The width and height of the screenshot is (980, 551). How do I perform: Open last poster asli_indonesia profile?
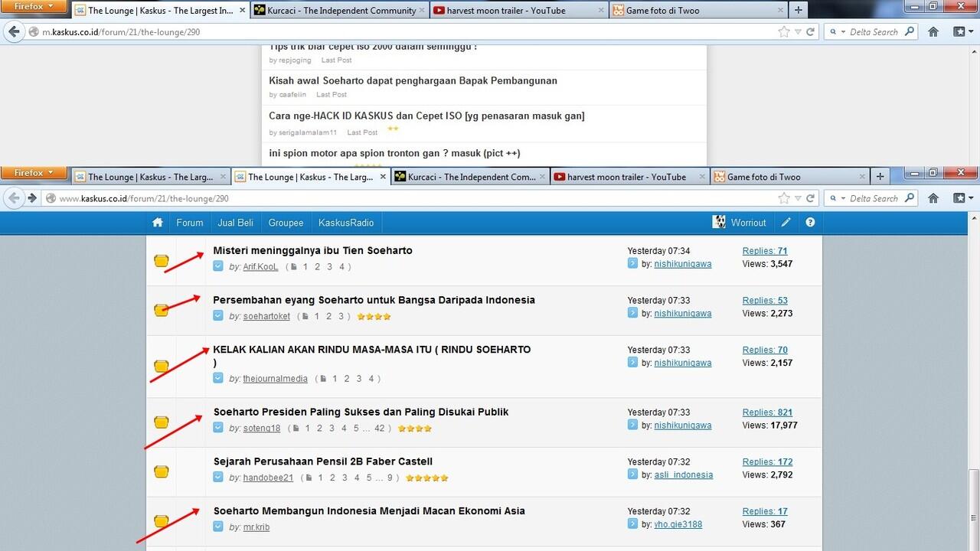point(683,475)
